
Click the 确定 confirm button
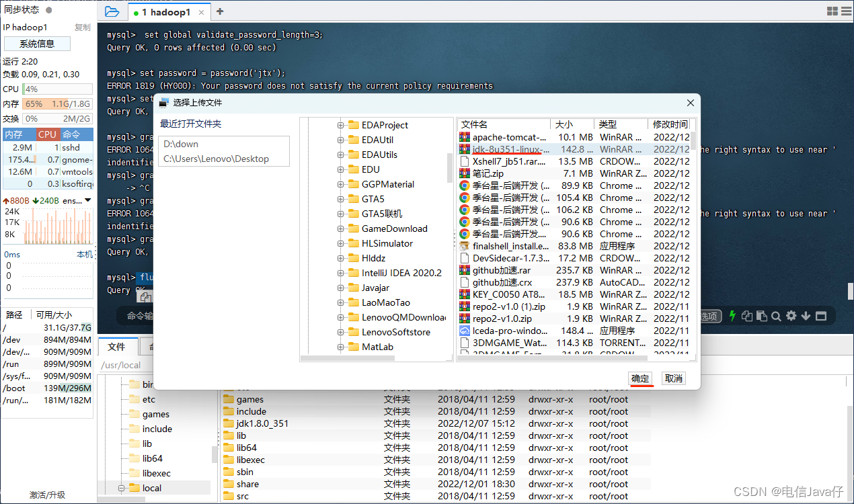(x=640, y=378)
